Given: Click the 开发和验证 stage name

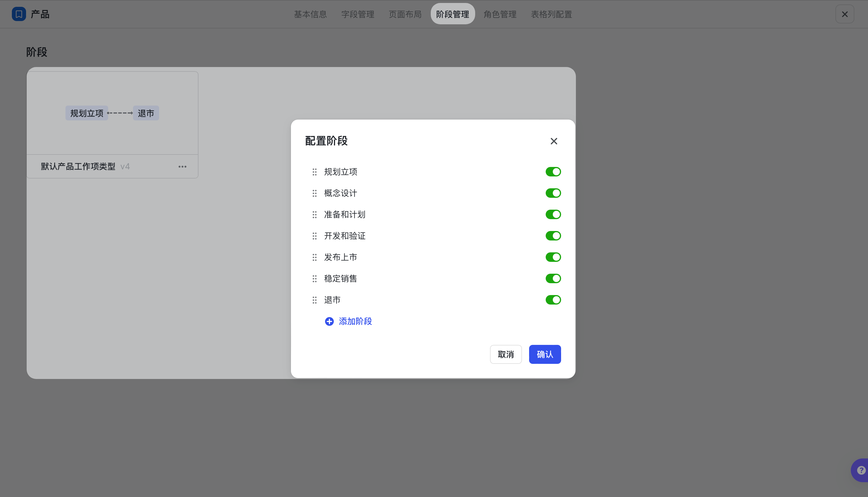Looking at the screenshot, I should (345, 235).
